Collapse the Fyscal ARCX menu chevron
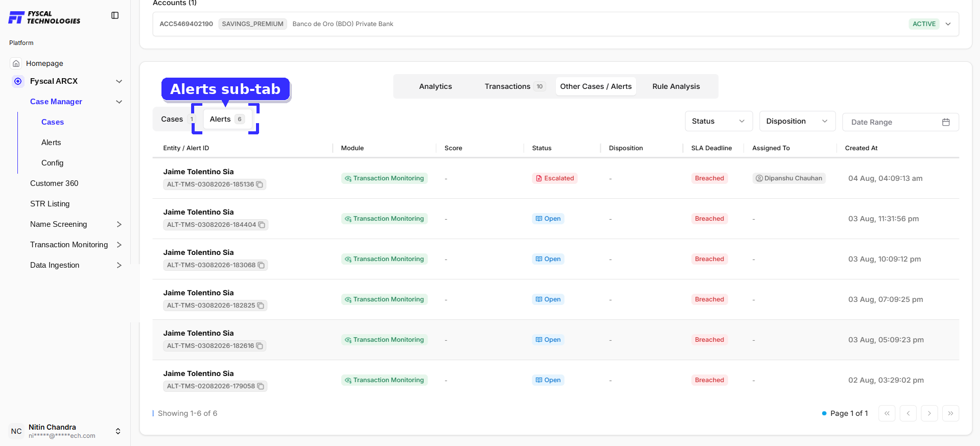Image resolution: width=980 pixels, height=446 pixels. coord(119,81)
